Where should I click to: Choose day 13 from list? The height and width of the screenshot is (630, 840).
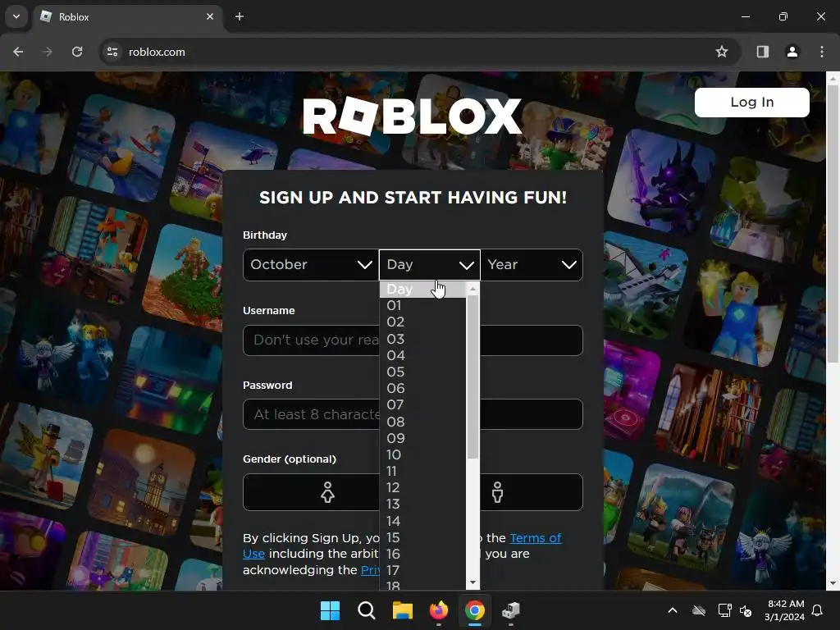click(422, 504)
